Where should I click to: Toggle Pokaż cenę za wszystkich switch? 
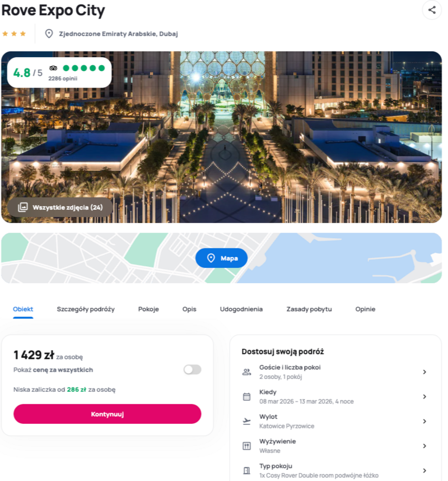click(x=193, y=369)
